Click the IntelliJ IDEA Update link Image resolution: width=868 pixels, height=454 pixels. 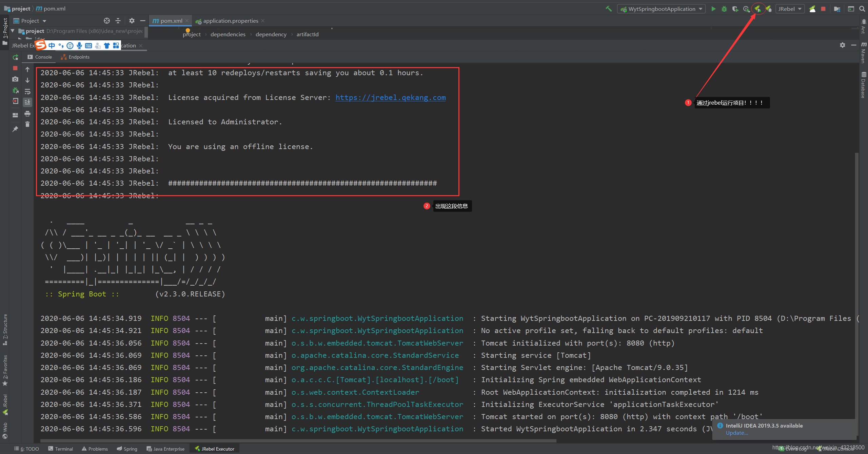(x=736, y=433)
